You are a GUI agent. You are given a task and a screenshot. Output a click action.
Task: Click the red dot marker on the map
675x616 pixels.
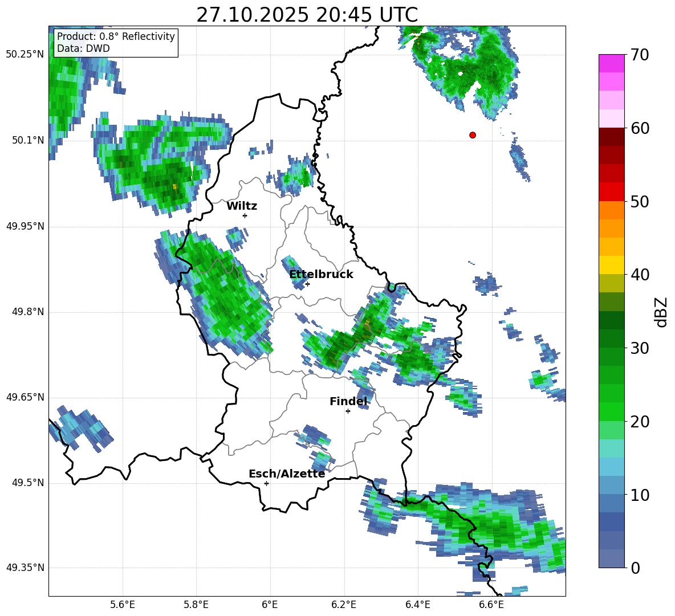tap(473, 135)
